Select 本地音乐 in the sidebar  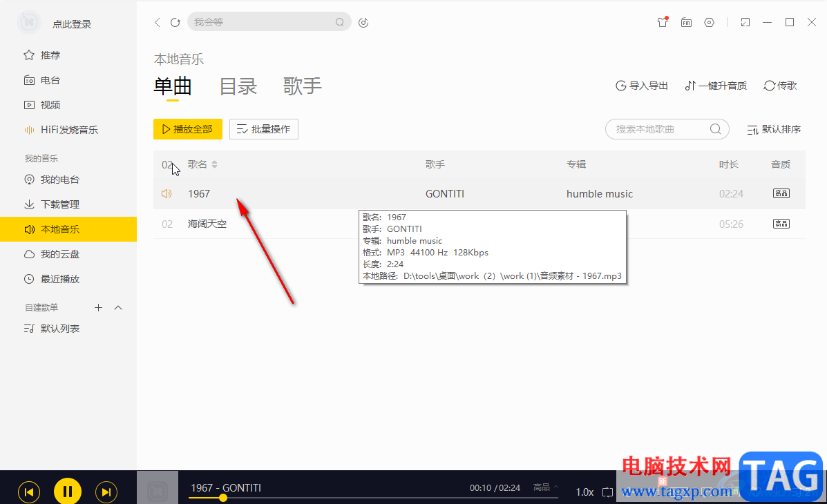click(x=68, y=229)
